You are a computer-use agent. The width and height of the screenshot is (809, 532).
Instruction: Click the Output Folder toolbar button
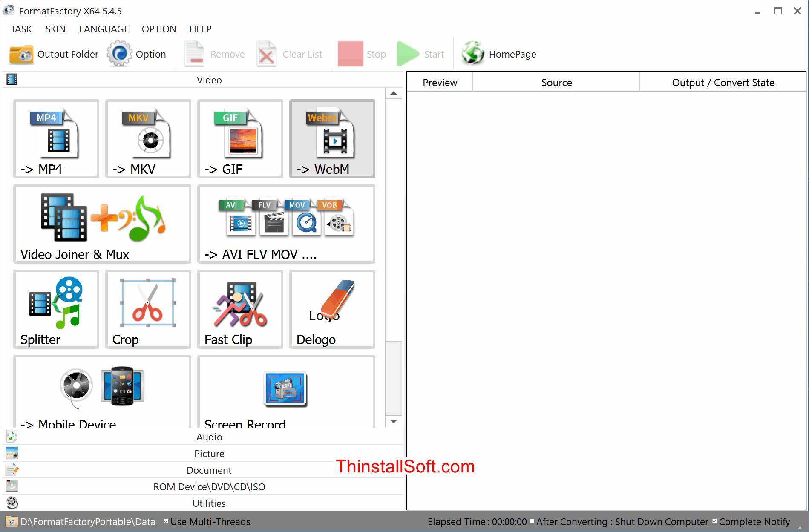(54, 54)
